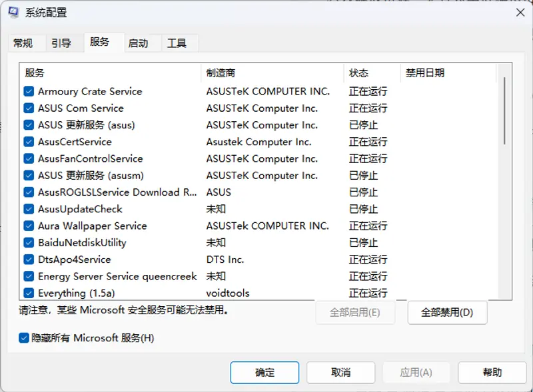The width and height of the screenshot is (533, 392).
Task: Uncheck the Armoury Crate Service checkbox
Action: pyautogui.click(x=29, y=91)
